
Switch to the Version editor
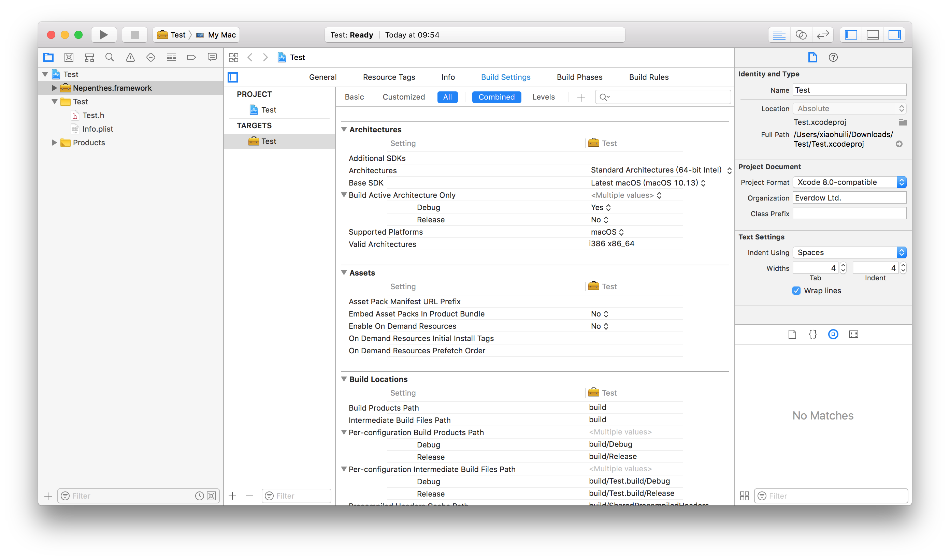pos(823,35)
